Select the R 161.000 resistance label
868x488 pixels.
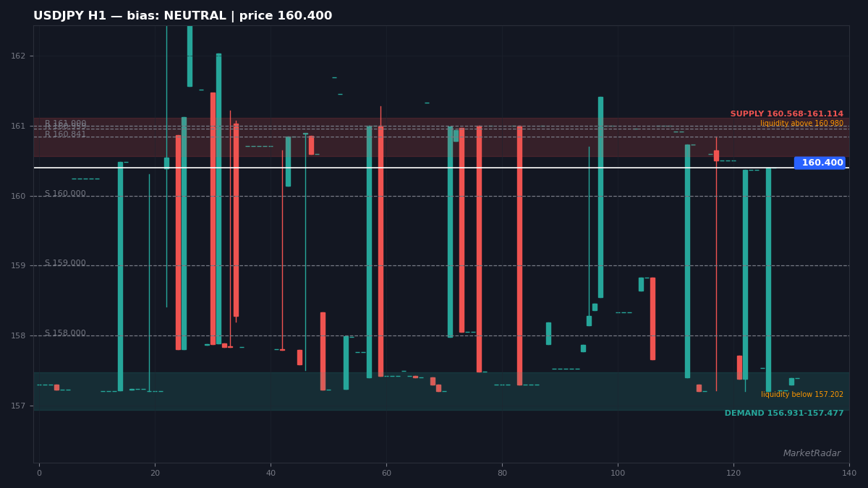tap(65, 124)
